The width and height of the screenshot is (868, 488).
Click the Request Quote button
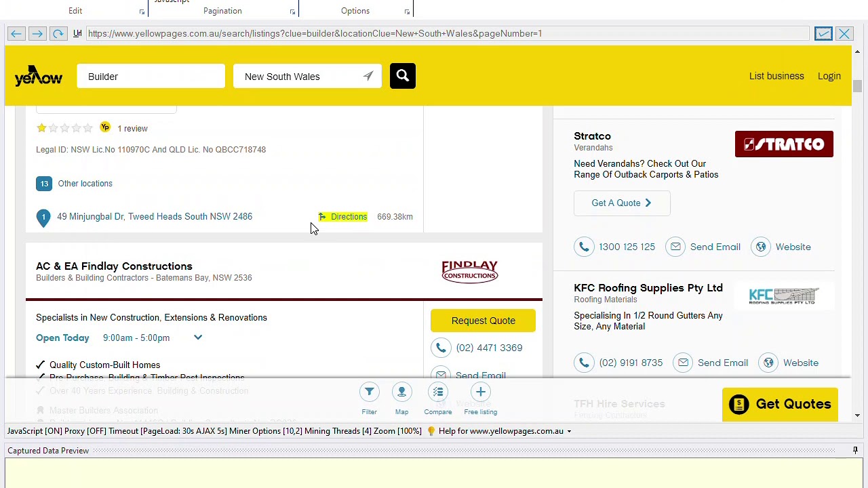[483, 321]
